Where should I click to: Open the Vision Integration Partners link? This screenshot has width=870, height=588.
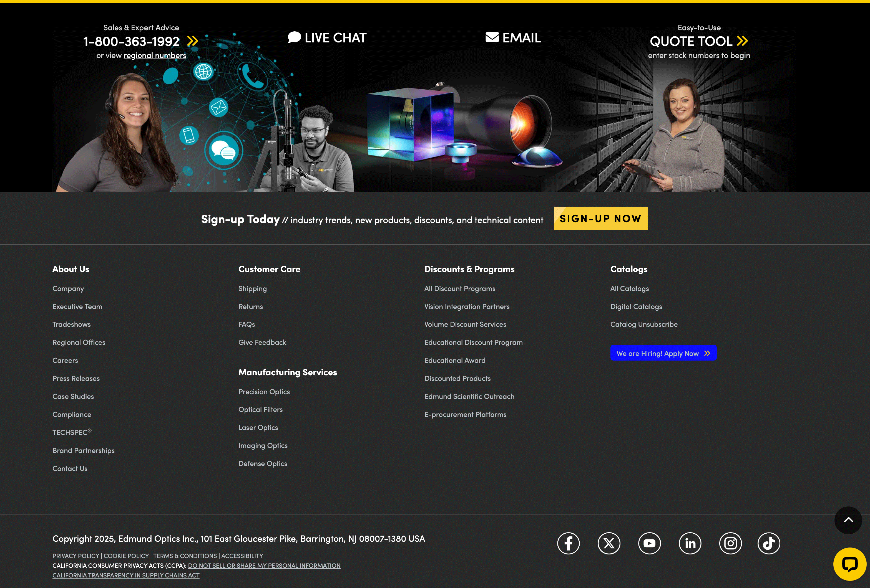(466, 306)
